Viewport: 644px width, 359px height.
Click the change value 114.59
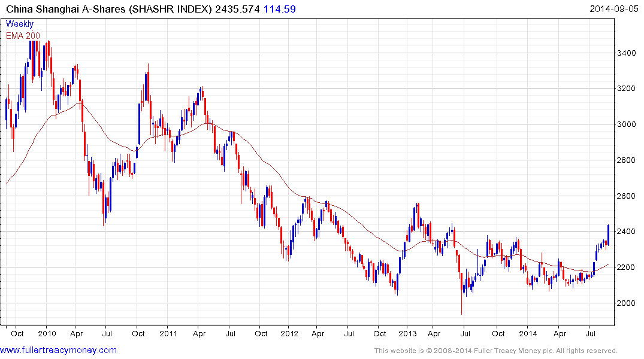click(x=280, y=9)
